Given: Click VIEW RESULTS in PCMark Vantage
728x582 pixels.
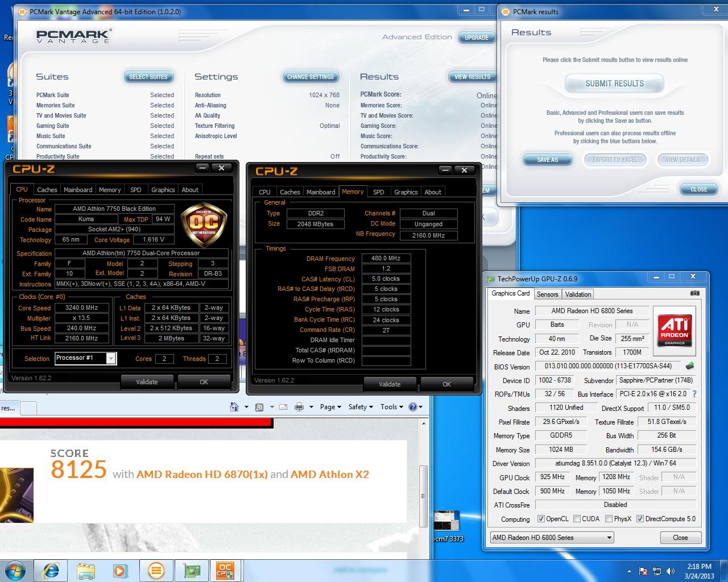Looking at the screenshot, I should (472, 77).
